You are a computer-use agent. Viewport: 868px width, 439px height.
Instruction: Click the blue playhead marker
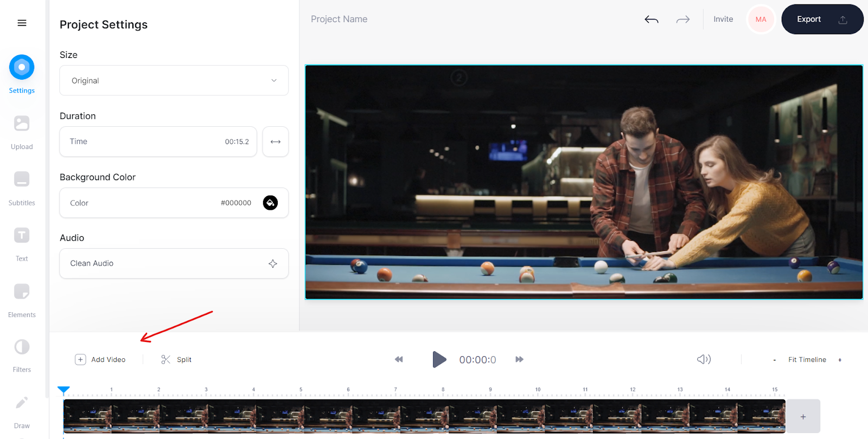pos(63,390)
